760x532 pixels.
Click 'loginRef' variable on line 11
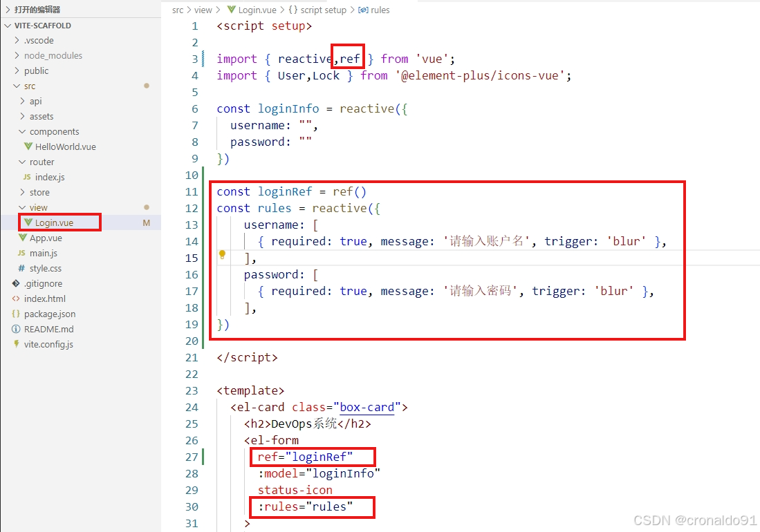(285, 191)
